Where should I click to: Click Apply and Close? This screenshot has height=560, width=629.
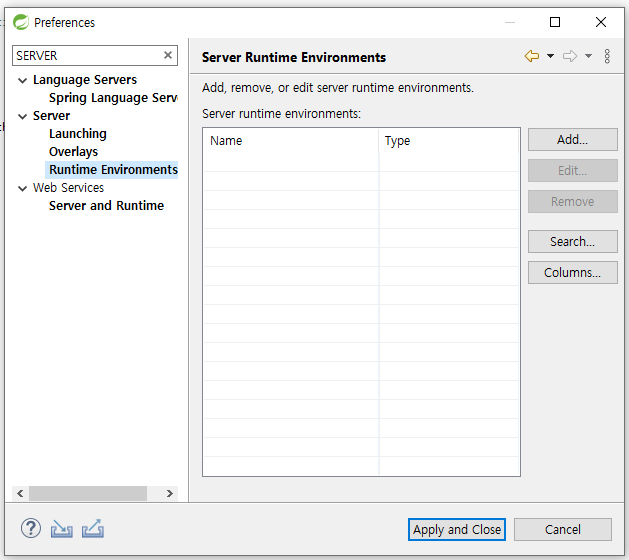[x=457, y=530]
